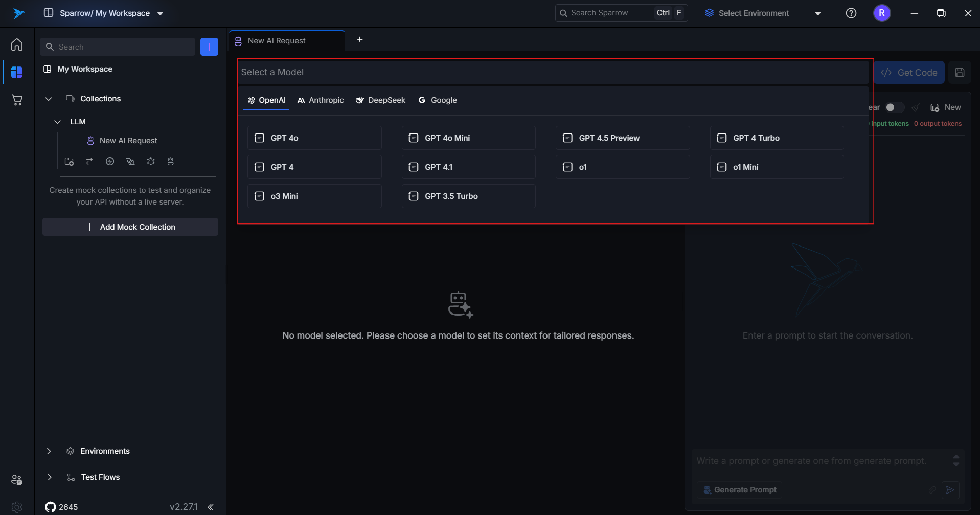Collapse the Collections section
The width and height of the screenshot is (980, 515).
[x=49, y=99]
